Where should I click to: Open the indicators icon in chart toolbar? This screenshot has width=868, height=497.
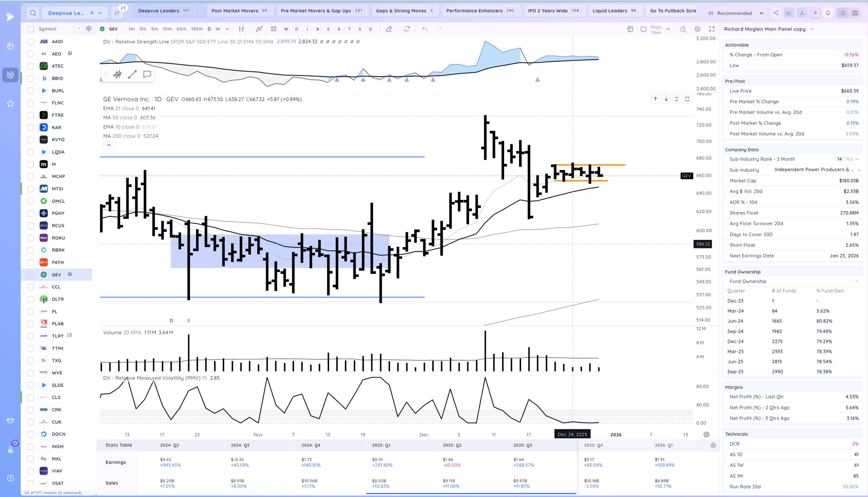[259, 29]
